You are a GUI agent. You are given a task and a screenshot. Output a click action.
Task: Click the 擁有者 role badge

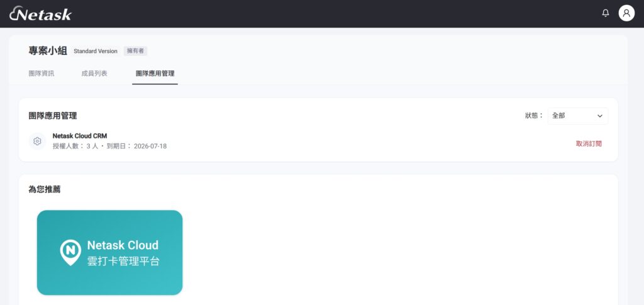click(x=136, y=52)
